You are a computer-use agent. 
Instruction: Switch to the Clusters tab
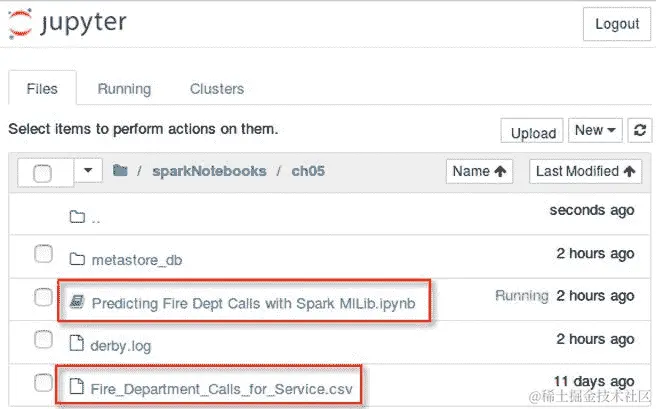(217, 89)
